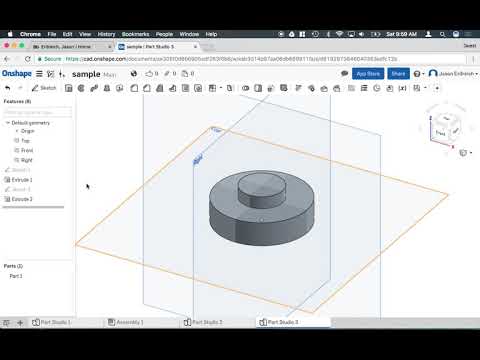The width and height of the screenshot is (480, 360).
Task: Open the tab manager icon
Action: tap(6, 323)
